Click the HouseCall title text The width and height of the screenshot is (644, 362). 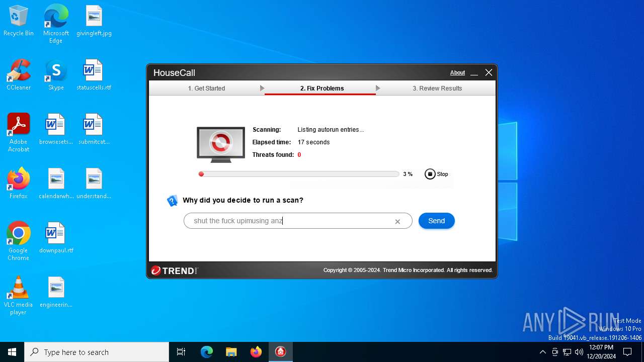(x=174, y=73)
